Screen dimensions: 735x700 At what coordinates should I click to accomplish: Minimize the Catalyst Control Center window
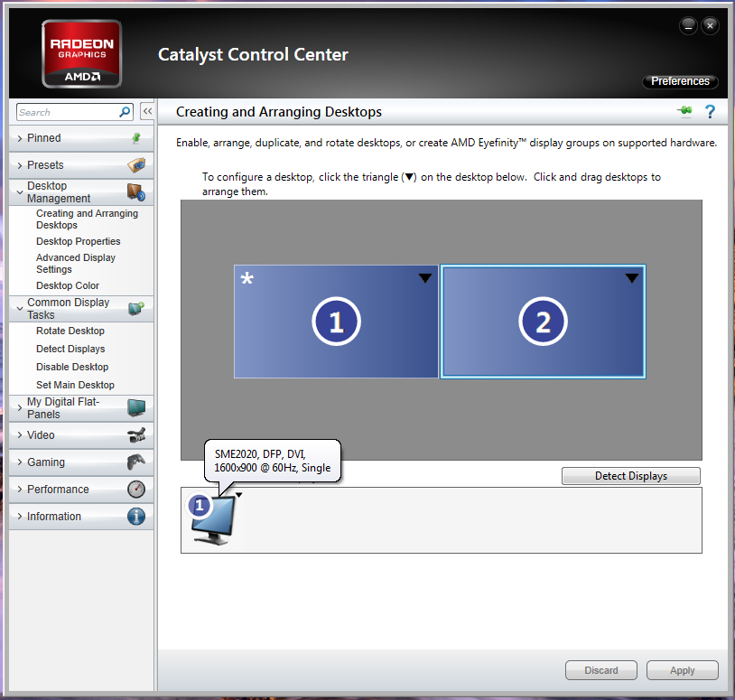point(688,26)
